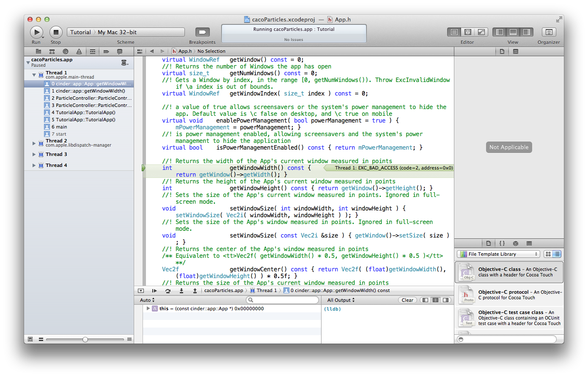Open the Symbol navigator
The width and height of the screenshot is (588, 377).
52,52
